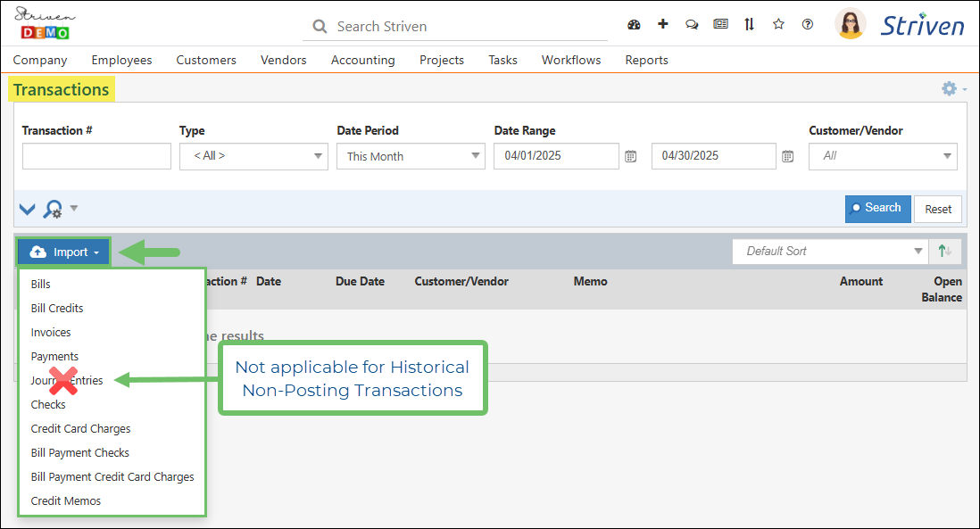Open the news feed icon
Image resolution: width=980 pixels, height=529 pixels.
[720, 24]
